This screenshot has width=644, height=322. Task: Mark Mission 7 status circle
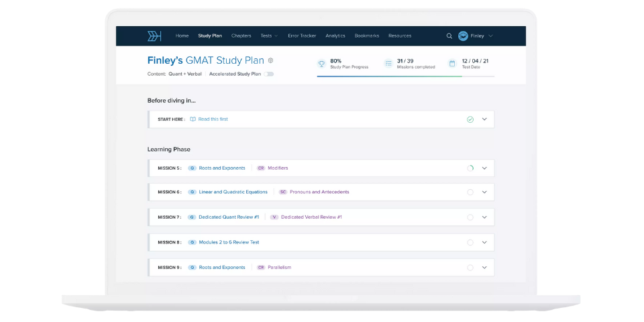click(470, 217)
